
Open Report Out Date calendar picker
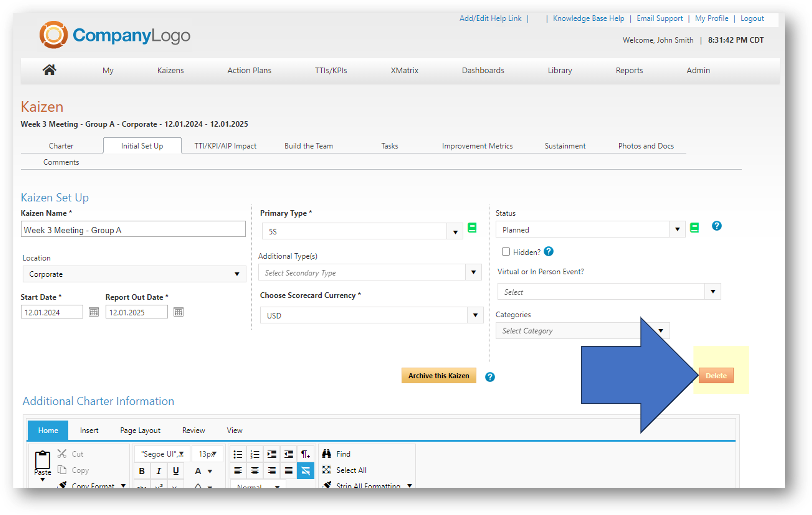pos(178,312)
